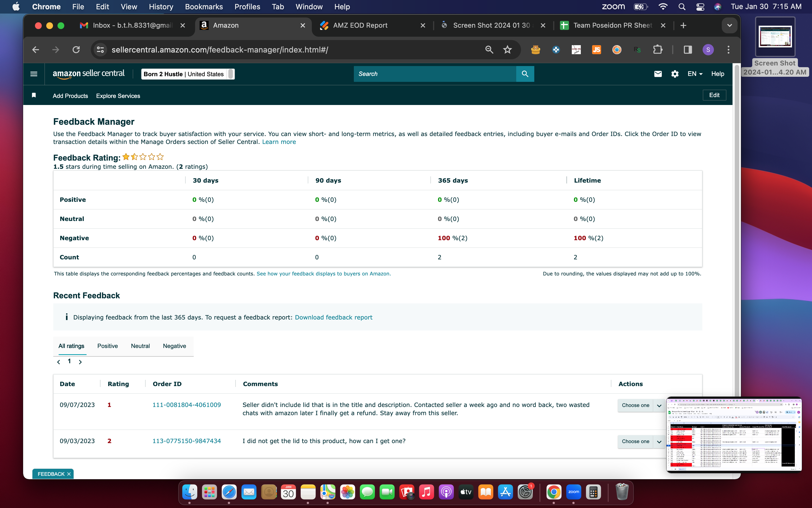
Task: Go to next feedback page arrow
Action: [80, 362]
